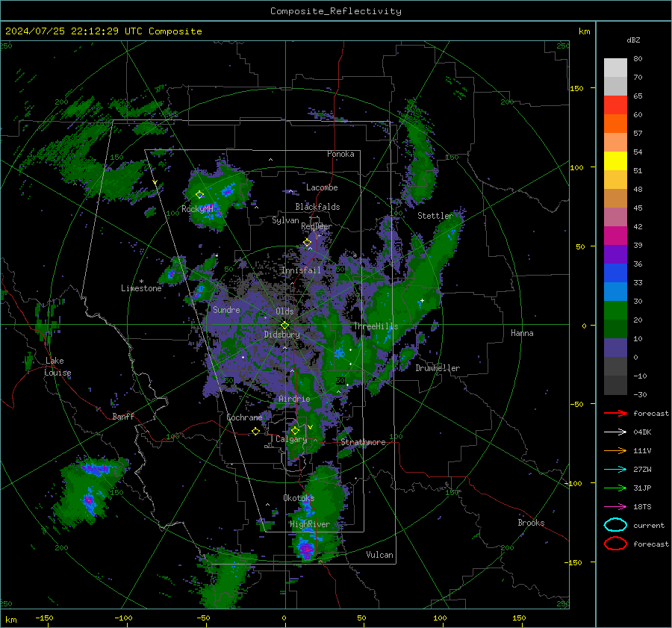Viewport: 672px width, 628px height.
Task: Select the 10 dBZ slate purple swatch
Action: point(615,348)
